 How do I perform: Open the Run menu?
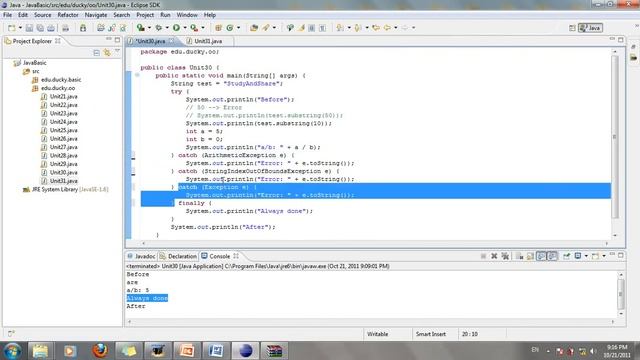(165, 15)
